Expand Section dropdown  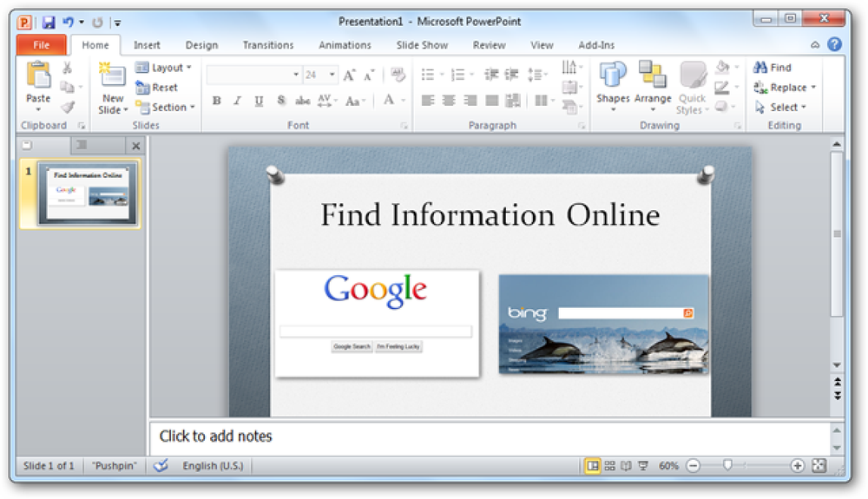pos(166,108)
